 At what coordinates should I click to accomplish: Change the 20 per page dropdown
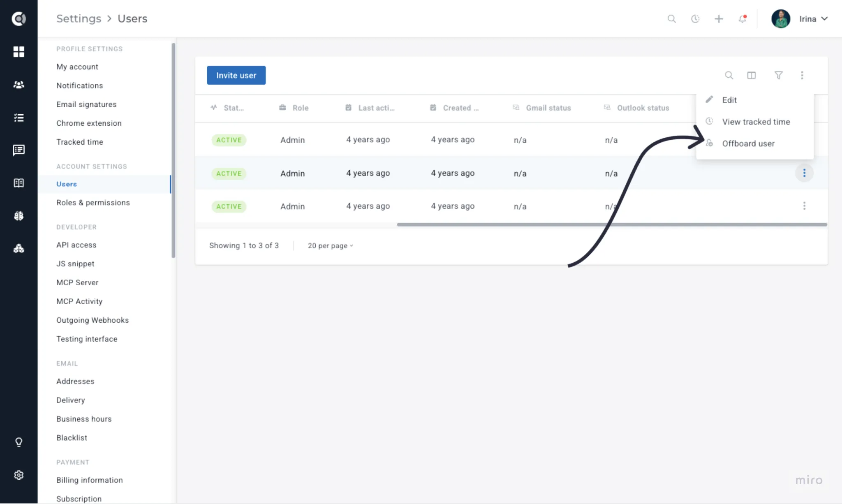(x=331, y=246)
